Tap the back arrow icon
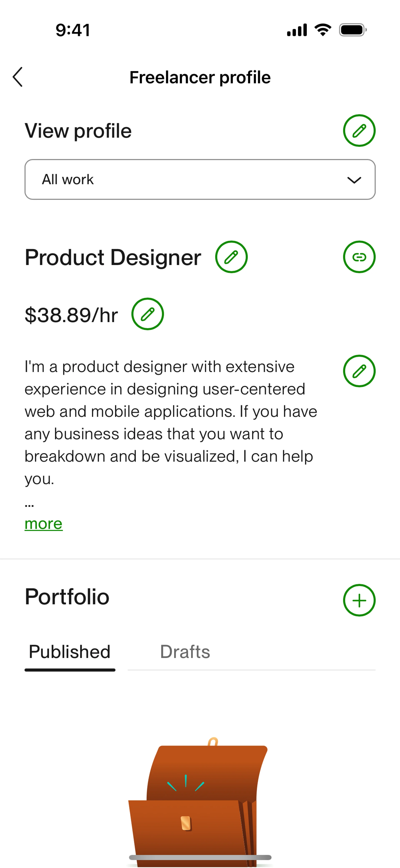 [18, 77]
